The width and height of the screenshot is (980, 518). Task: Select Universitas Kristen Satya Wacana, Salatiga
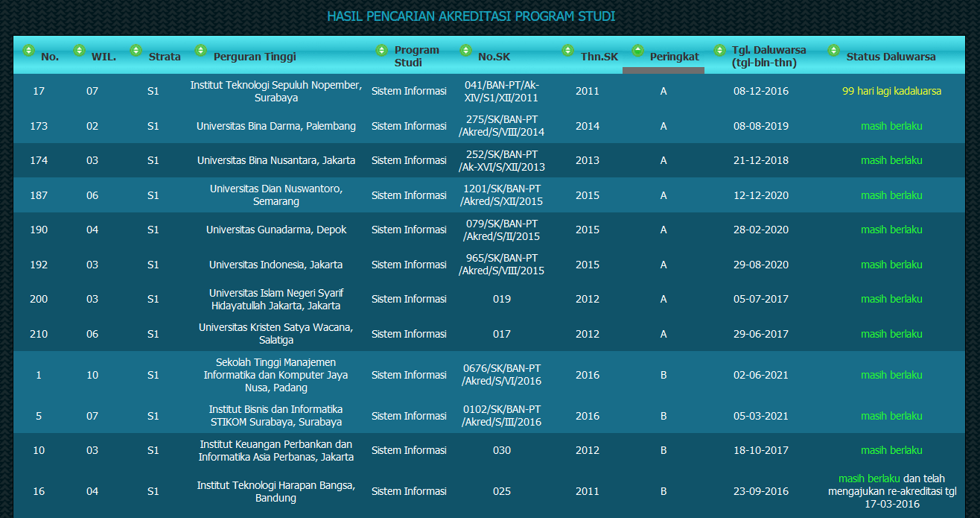pyautogui.click(x=276, y=334)
